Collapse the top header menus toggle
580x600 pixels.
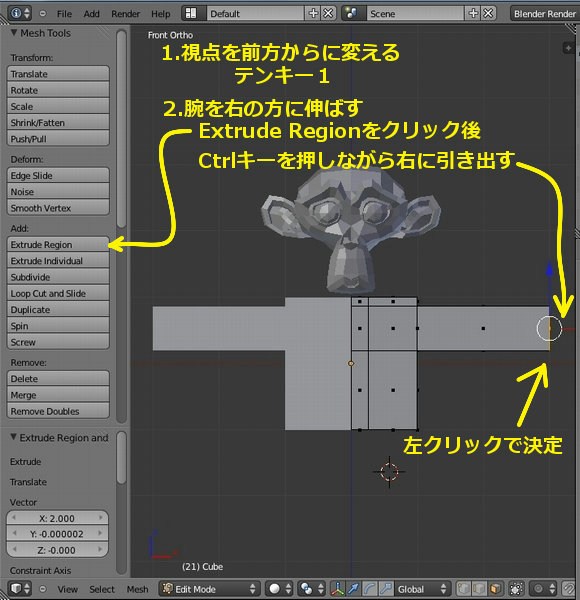pos(43,13)
